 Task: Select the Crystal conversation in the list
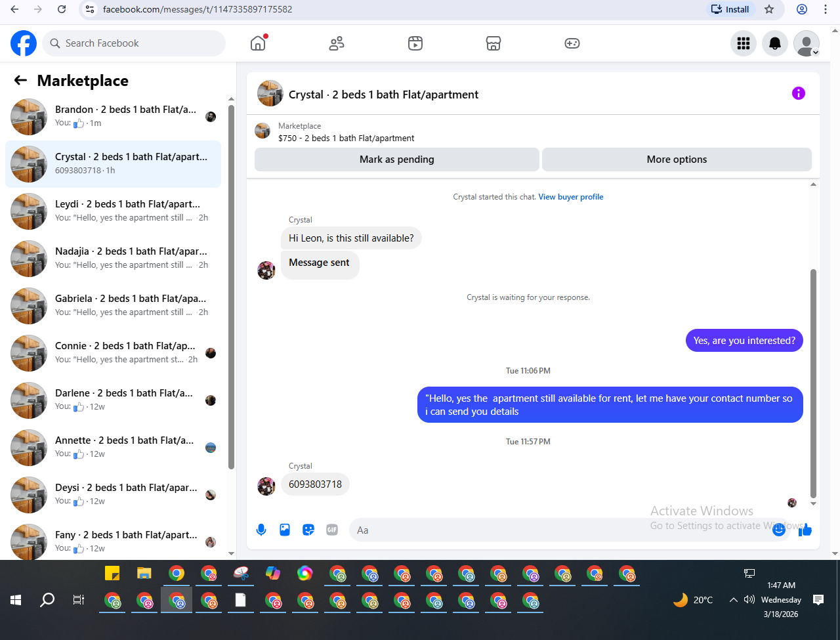point(114,164)
